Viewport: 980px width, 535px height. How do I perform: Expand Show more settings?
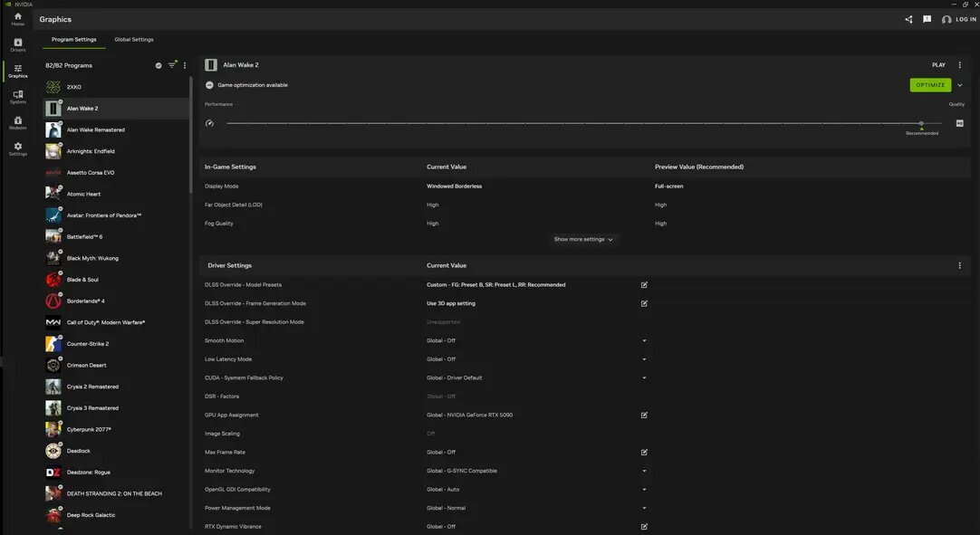[x=583, y=239]
